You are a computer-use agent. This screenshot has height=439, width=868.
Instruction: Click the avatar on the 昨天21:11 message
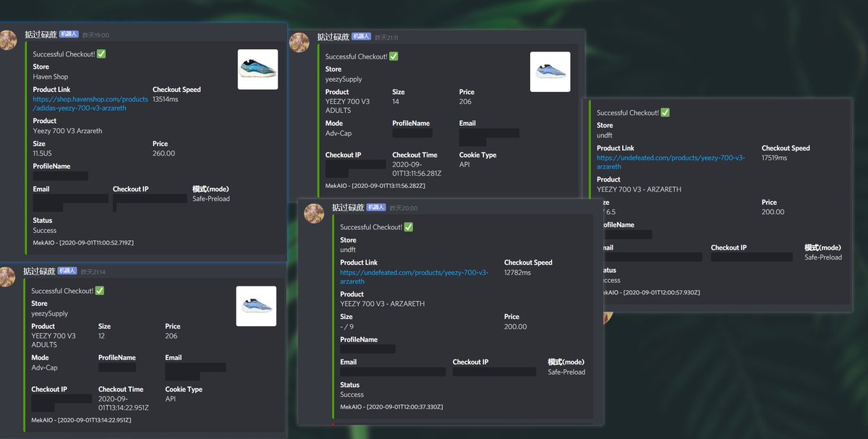pyautogui.click(x=299, y=42)
